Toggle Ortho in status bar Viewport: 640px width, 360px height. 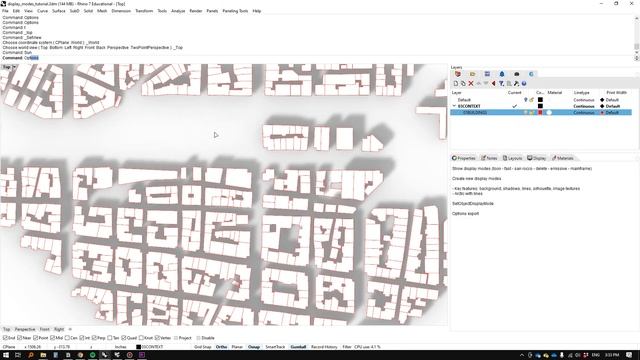221,347
